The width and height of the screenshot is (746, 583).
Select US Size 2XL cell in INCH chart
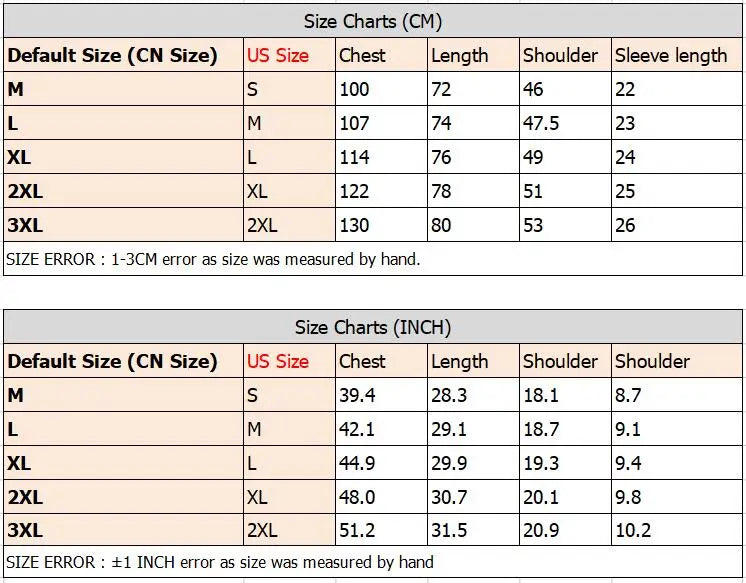pos(262,530)
